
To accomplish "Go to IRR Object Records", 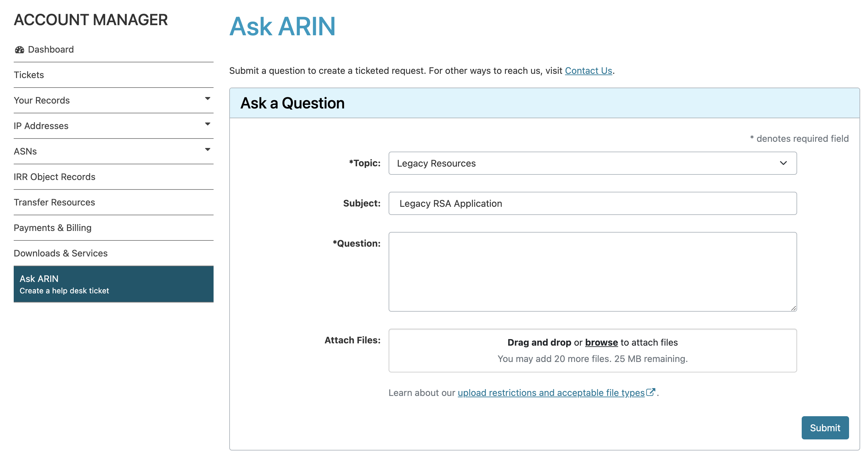I will tap(114, 177).
